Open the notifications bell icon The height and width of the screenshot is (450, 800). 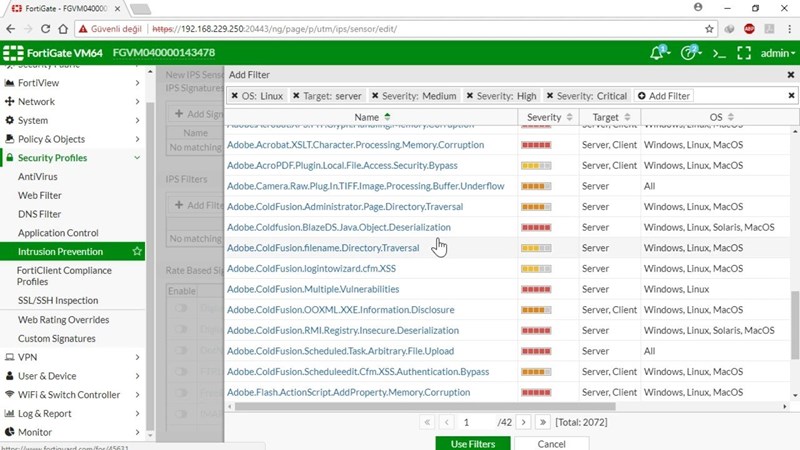tap(659, 53)
